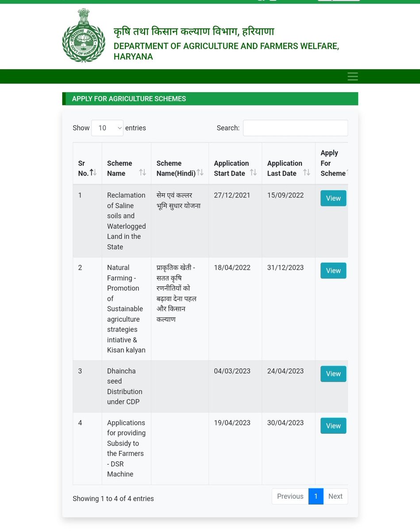The width and height of the screenshot is (420, 531).
Task: View the DSR Machine subsidy scheme
Action: 333,426
